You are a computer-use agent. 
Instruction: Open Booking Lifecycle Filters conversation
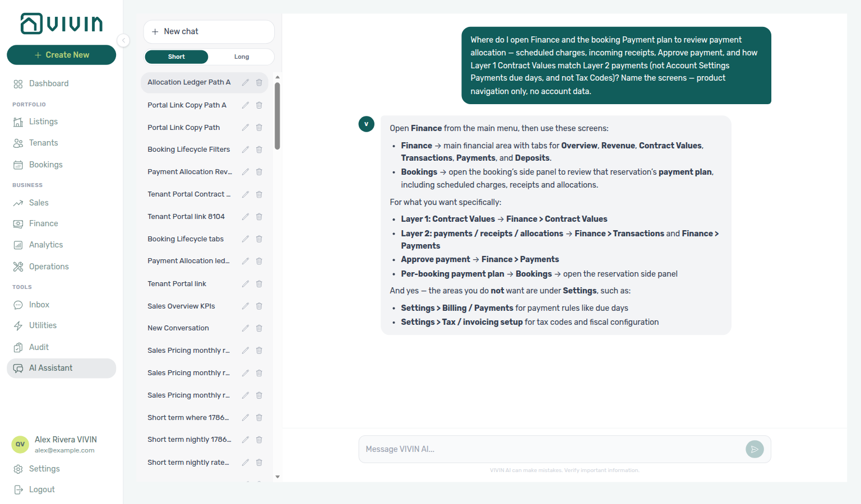(188, 150)
